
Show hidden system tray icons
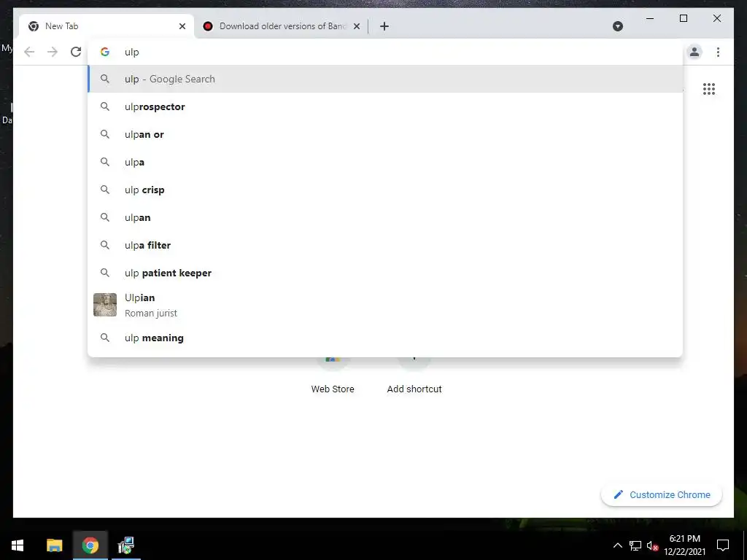tap(617, 545)
